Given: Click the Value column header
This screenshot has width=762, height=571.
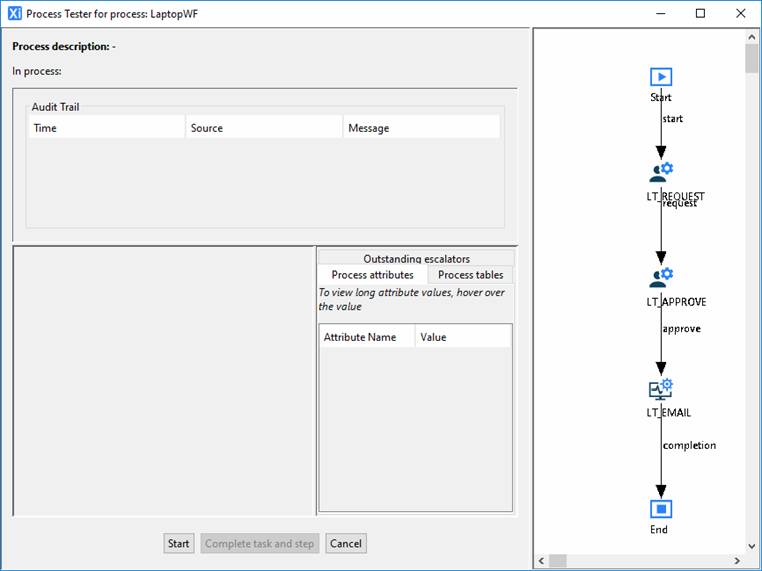Looking at the screenshot, I should point(462,337).
